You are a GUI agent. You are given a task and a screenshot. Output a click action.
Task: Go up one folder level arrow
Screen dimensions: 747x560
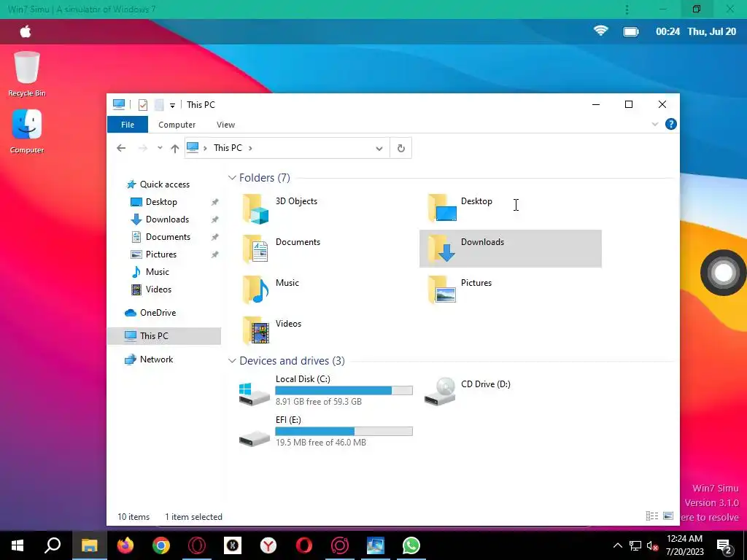click(175, 148)
